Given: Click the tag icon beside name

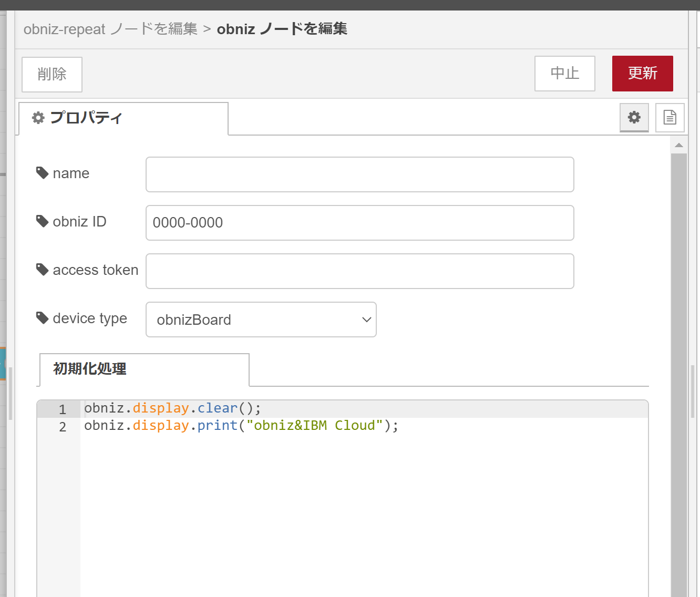Looking at the screenshot, I should pos(43,172).
